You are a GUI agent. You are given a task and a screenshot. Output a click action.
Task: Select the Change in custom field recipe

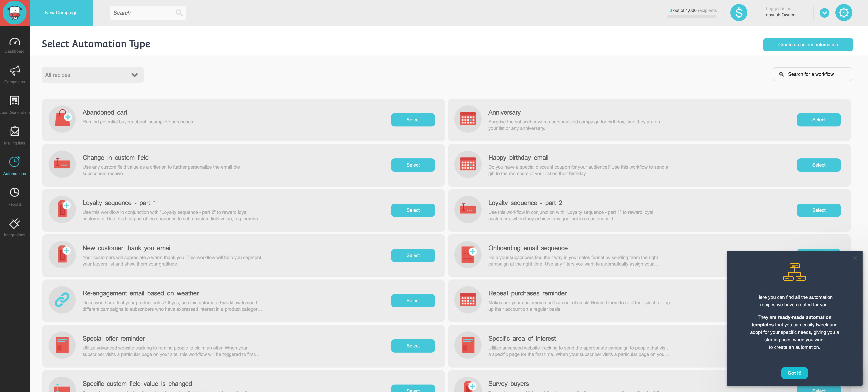pyautogui.click(x=413, y=165)
